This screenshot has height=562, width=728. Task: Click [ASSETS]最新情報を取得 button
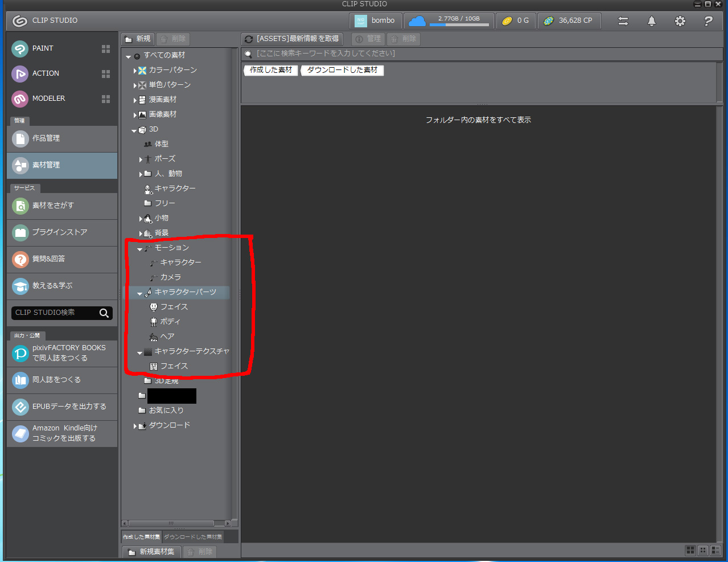pos(292,39)
